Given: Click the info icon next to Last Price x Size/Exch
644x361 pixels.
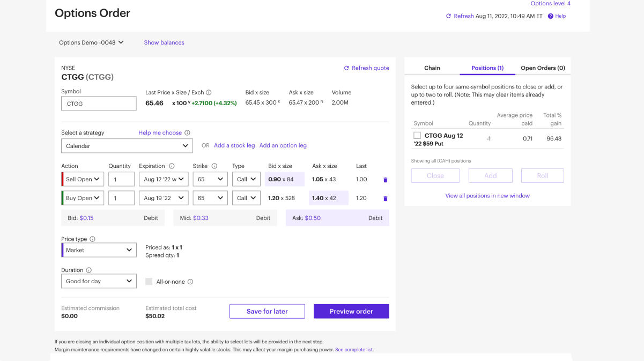Looking at the screenshot, I should 209,92.
